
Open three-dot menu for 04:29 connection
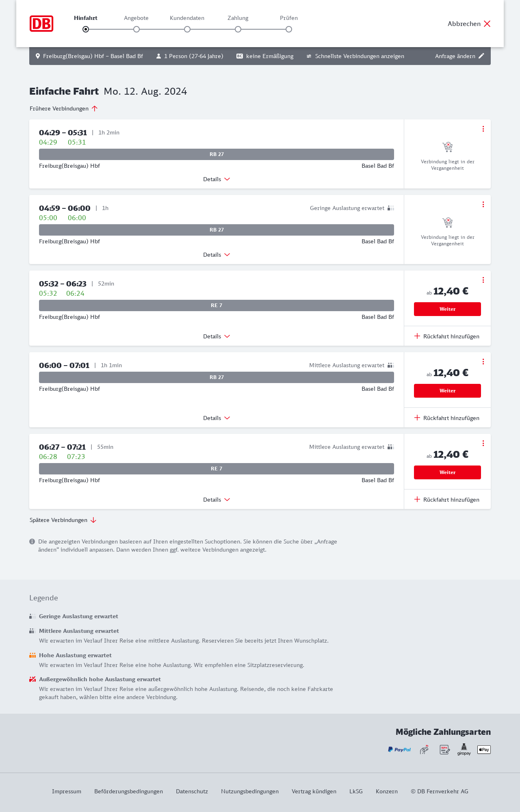click(x=483, y=129)
